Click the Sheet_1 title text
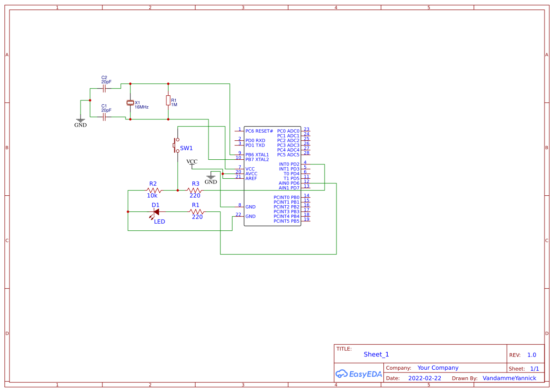The height and width of the screenshot is (392, 554). (x=376, y=355)
